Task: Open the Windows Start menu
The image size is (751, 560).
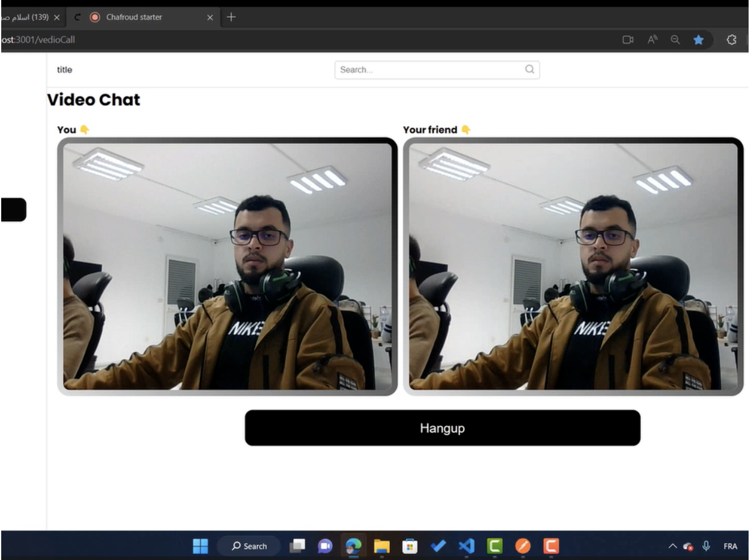Action: coord(200,546)
